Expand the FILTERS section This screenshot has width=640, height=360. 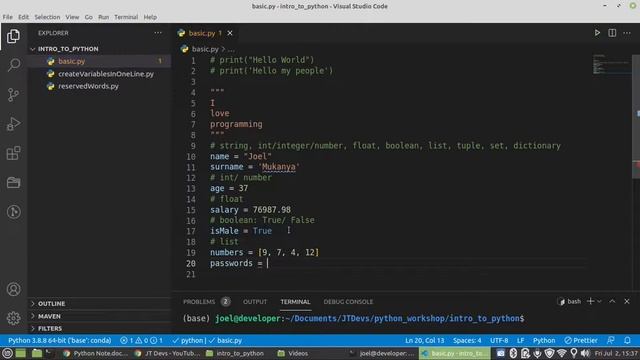(50, 328)
